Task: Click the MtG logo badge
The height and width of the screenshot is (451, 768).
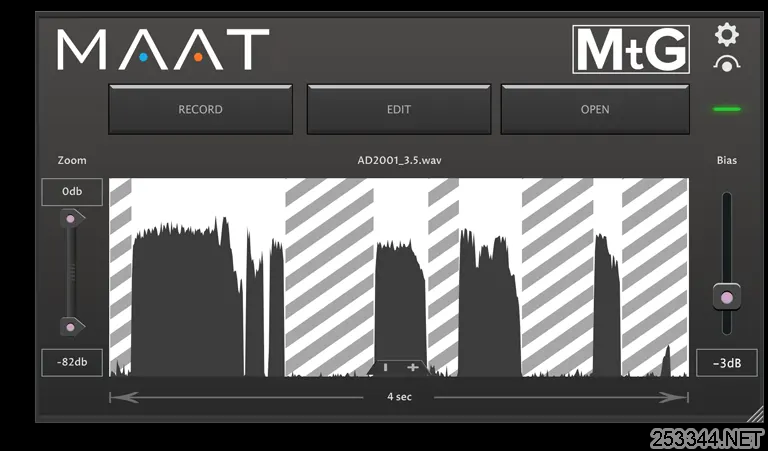Action: pos(631,49)
